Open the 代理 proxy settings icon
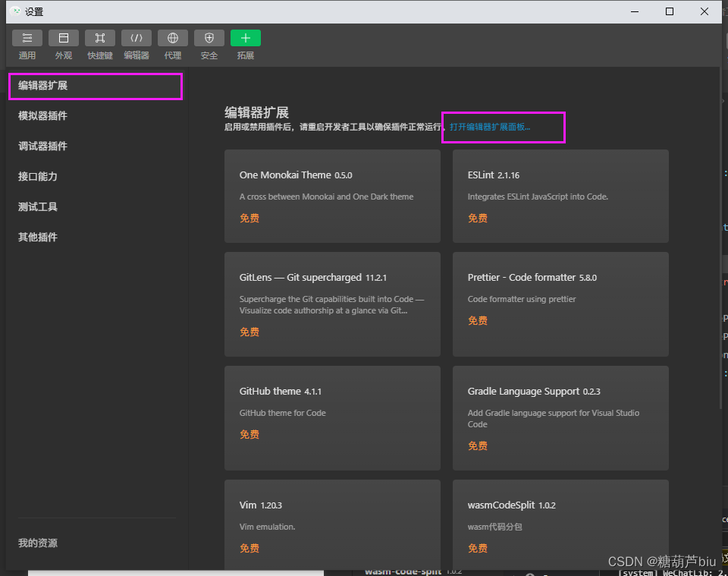The image size is (728, 576). pos(173,38)
